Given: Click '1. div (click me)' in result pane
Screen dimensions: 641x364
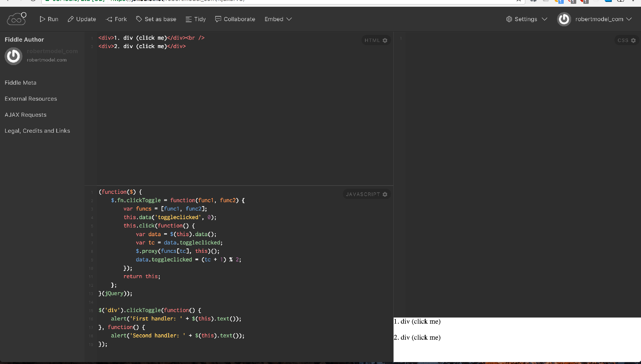Looking at the screenshot, I should (x=417, y=321).
